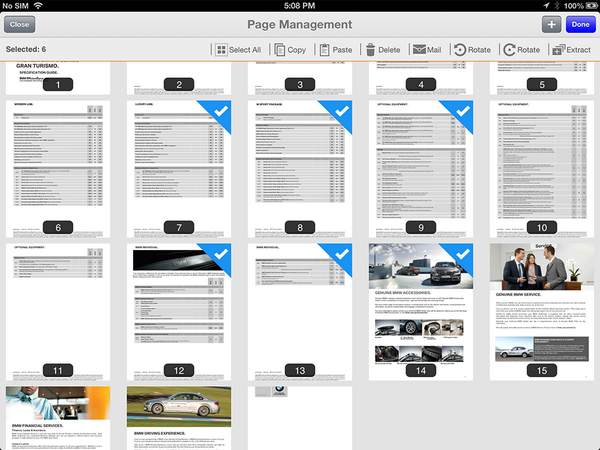Select page 3 thumbnail
Image resolution: width=600 pixels, height=450 pixels.
click(x=300, y=78)
